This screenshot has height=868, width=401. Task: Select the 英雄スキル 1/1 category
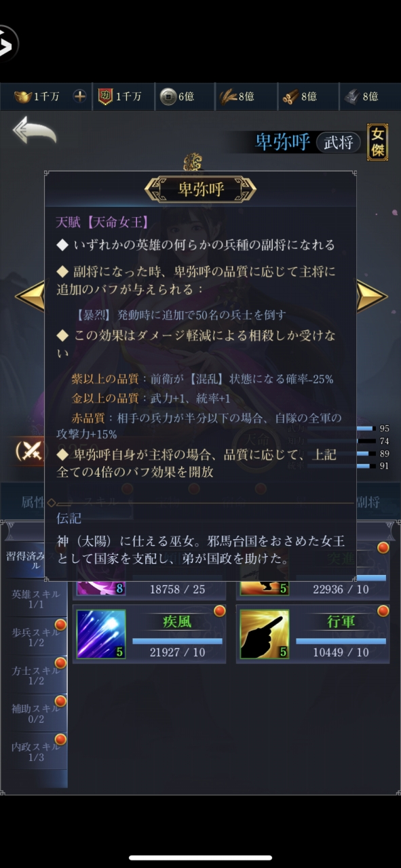coord(36,598)
